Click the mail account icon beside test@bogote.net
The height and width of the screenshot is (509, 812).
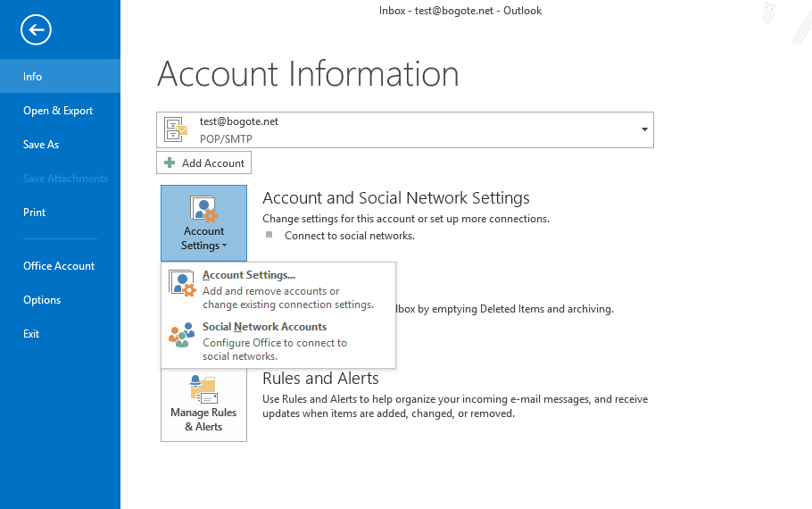point(176,130)
